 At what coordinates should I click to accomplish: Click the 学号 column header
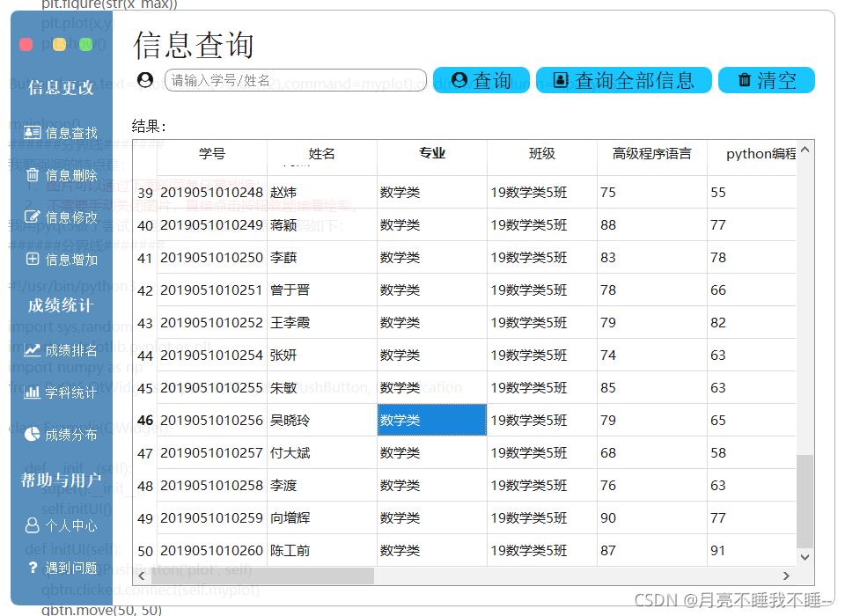212,154
